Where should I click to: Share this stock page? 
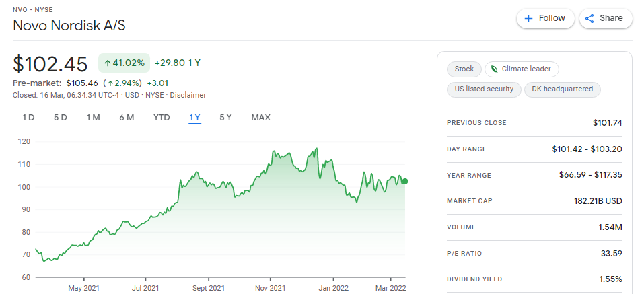[606, 18]
